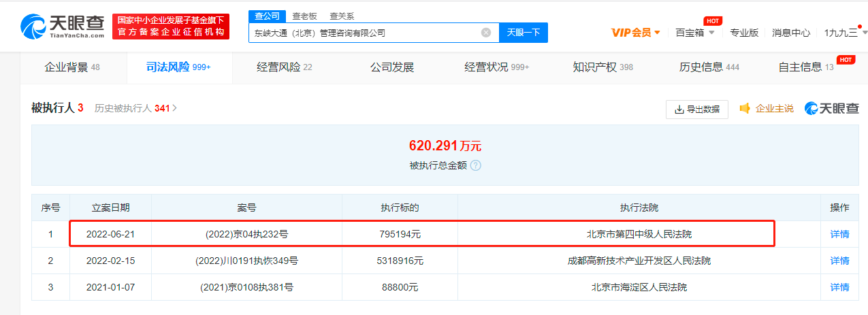Click court 北京市第四中级人民法院
Viewport: 868px width, 315px height.
tap(639, 234)
